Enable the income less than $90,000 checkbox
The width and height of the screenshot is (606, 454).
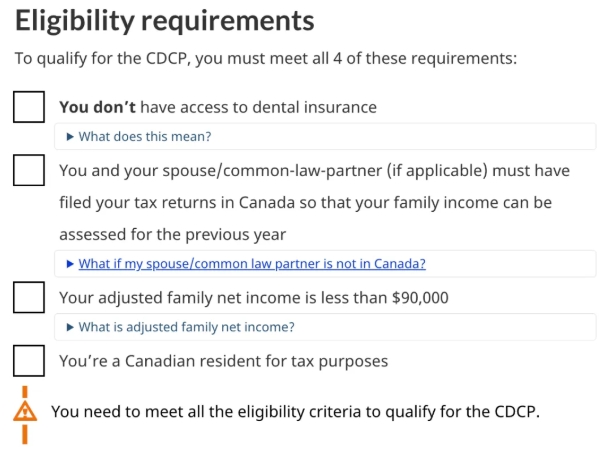coord(29,297)
